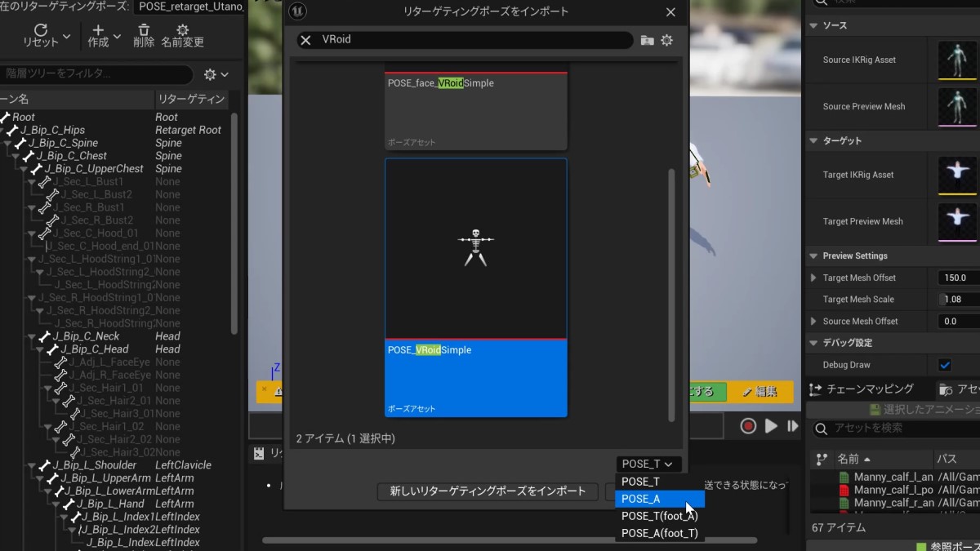This screenshot has width=980, height=551.
Task: Click the search magnifier in asset browser
Action: coord(821,429)
